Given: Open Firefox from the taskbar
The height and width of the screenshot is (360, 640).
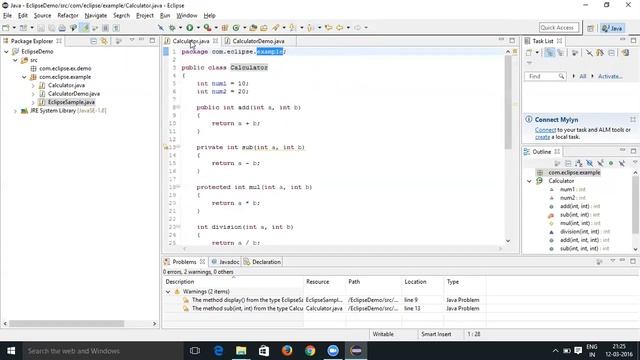Looking at the screenshot, I should point(287,351).
